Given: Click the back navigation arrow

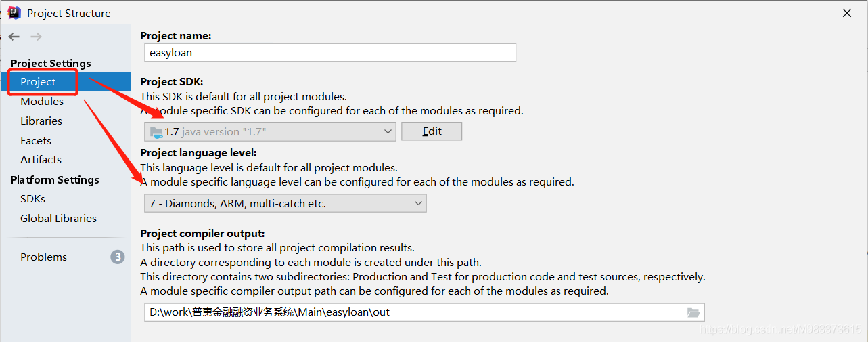Looking at the screenshot, I should tap(14, 37).
